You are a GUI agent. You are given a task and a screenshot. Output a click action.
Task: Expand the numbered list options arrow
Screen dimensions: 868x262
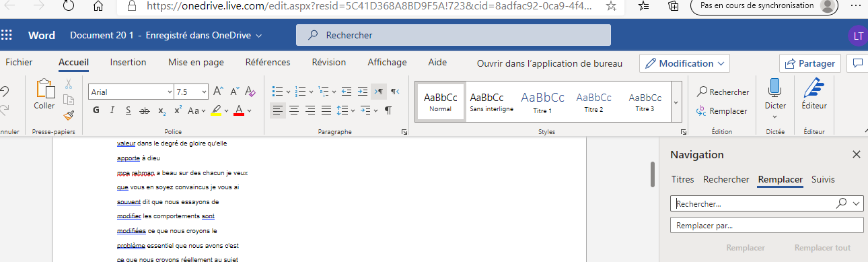[311, 92]
